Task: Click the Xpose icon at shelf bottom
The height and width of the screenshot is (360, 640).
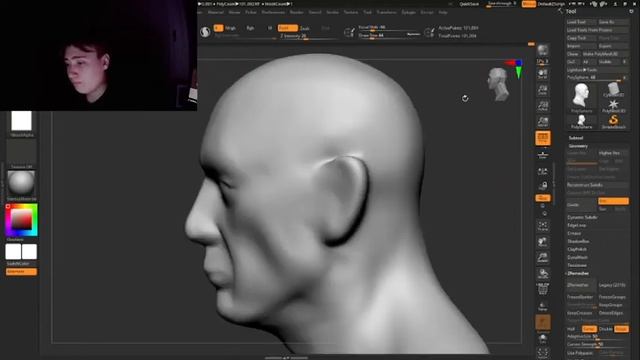Action: pyautogui.click(x=543, y=353)
